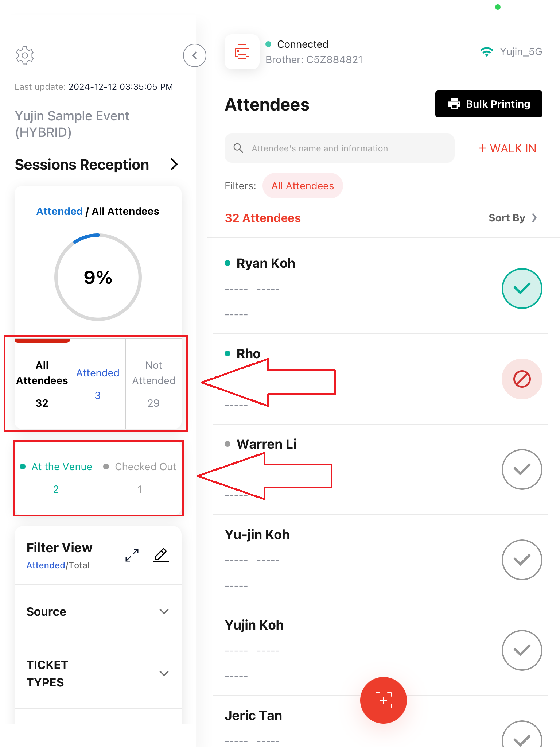560x747 pixels.
Task: Collapse the sidebar with back arrow
Action: [195, 55]
